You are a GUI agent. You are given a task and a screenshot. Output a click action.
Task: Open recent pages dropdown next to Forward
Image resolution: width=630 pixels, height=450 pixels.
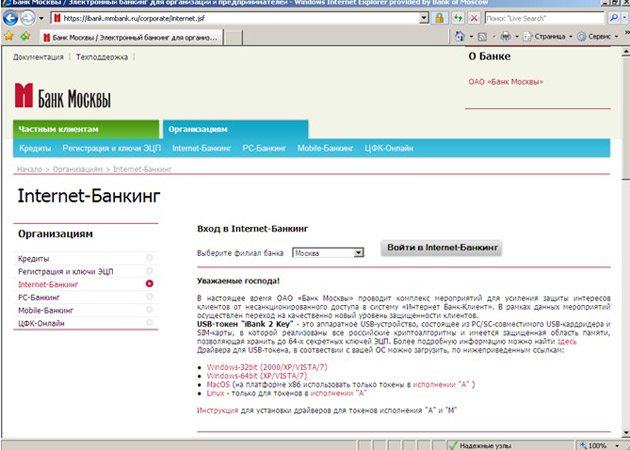tap(41, 18)
